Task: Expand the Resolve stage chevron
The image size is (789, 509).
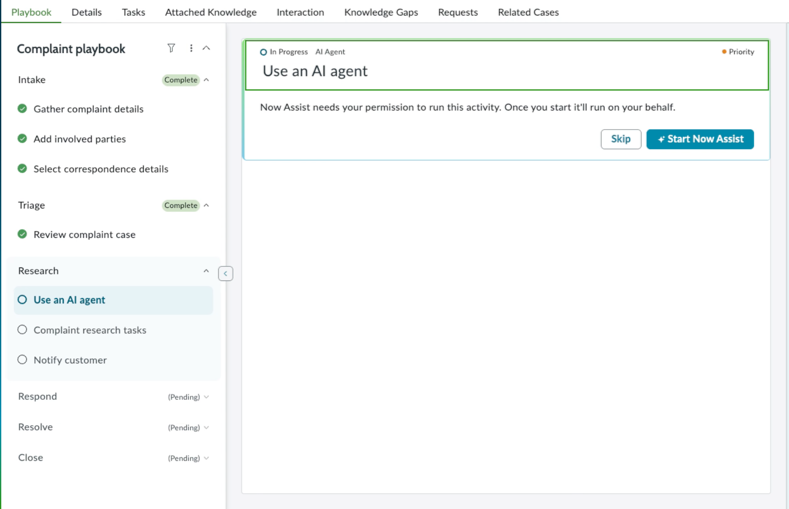Action: [x=206, y=428]
